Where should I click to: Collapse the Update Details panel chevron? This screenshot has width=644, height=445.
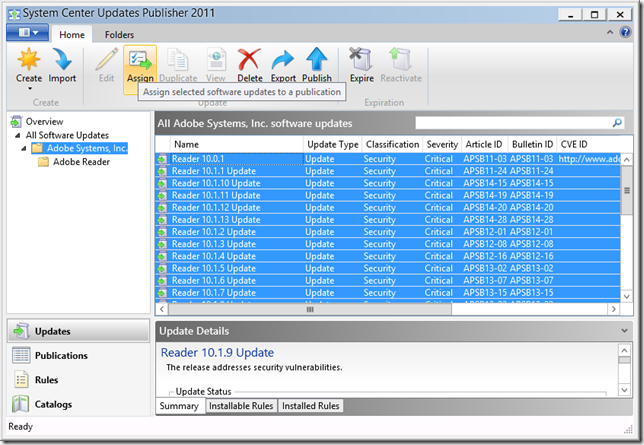coord(624,331)
